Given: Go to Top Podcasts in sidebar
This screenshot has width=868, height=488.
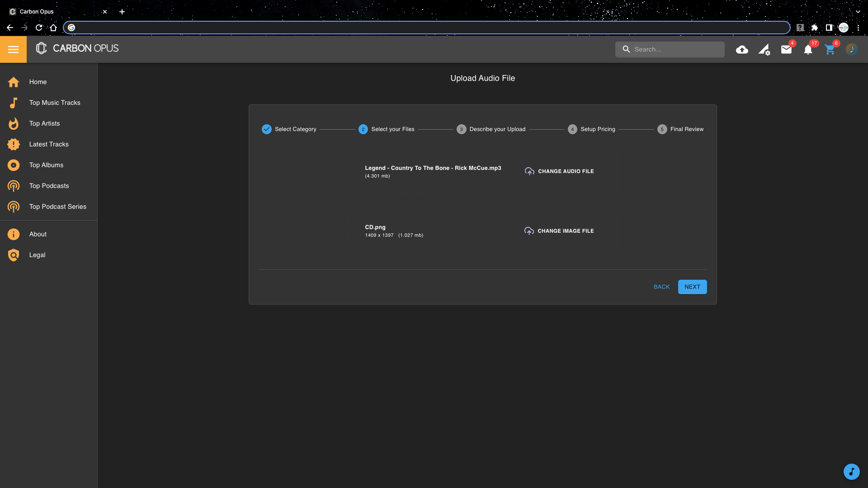Looking at the screenshot, I should click(49, 186).
